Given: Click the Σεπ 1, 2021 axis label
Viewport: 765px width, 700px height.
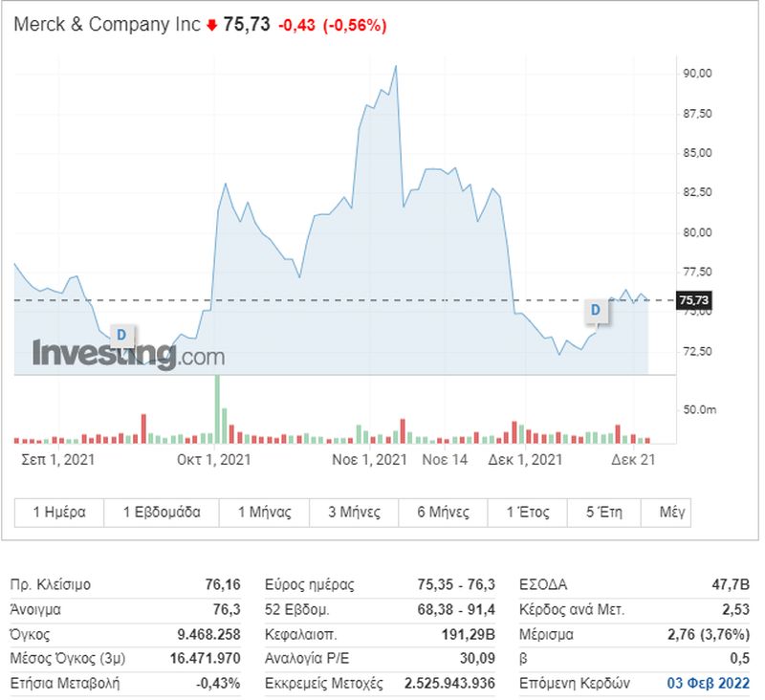Looking at the screenshot, I should [58, 460].
